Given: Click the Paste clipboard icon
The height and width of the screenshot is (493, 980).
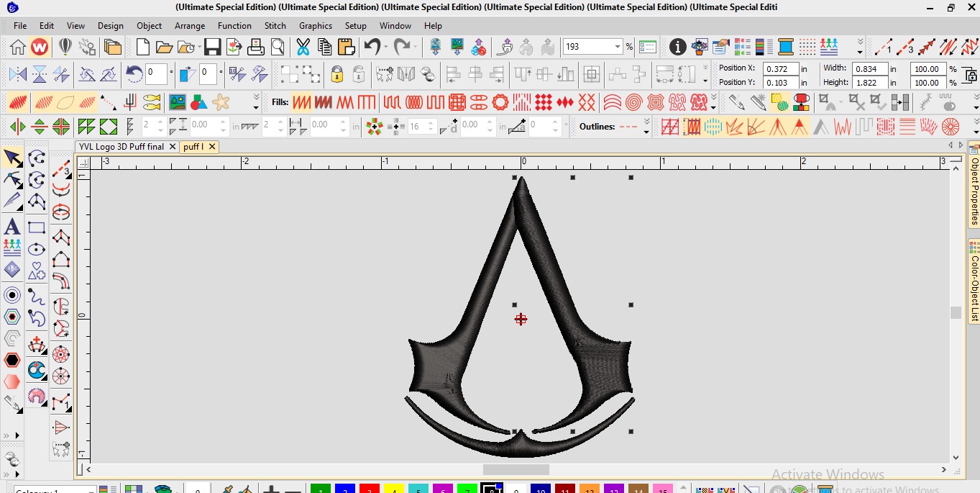Looking at the screenshot, I should coord(347,48).
